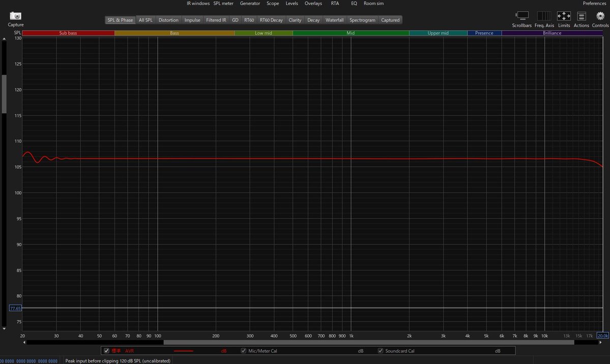
Task: Open the Actions icon
Action: coord(581,16)
